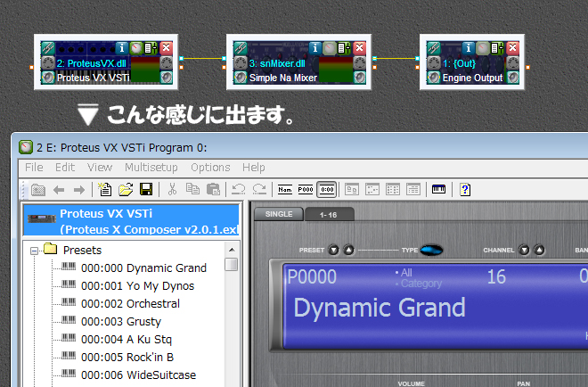Click the MIDI input icon on ProteusVX.dll module
Screen dimensions: 588x387
coord(47,62)
